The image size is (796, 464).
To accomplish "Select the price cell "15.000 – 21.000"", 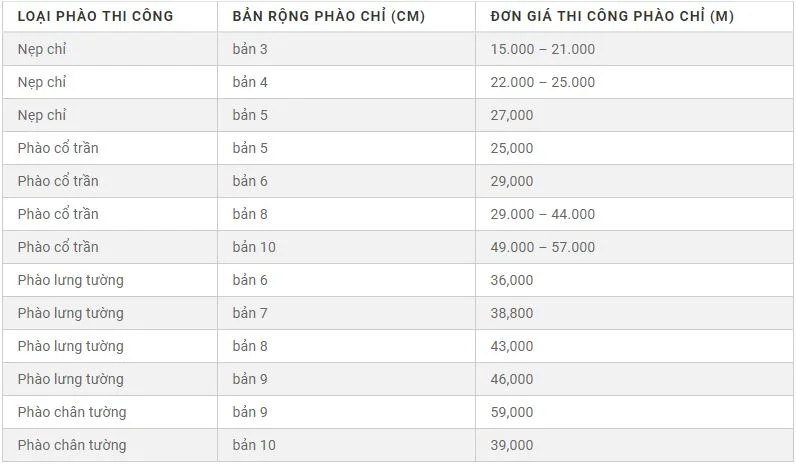I will (x=543, y=49).
